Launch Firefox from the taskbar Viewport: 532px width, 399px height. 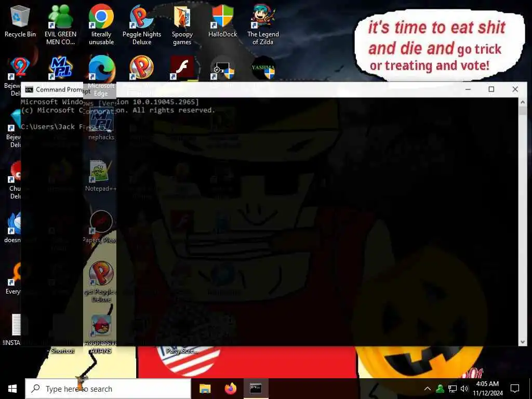tap(230, 389)
